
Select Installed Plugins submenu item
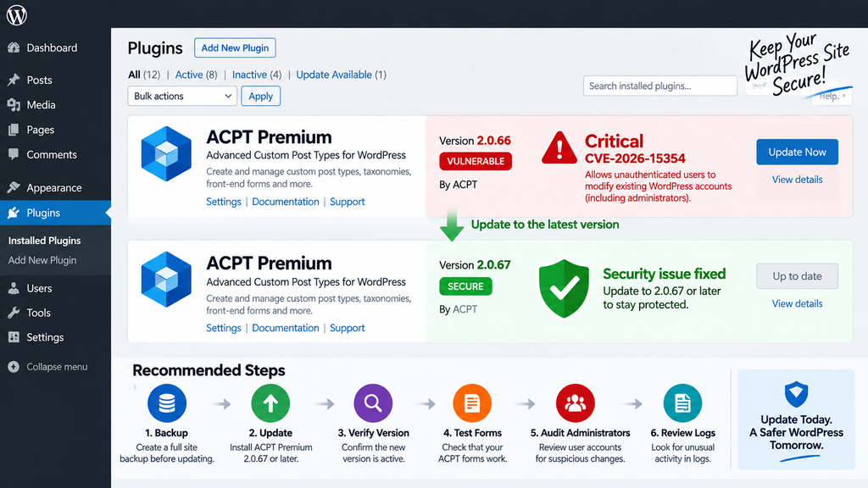coord(44,241)
